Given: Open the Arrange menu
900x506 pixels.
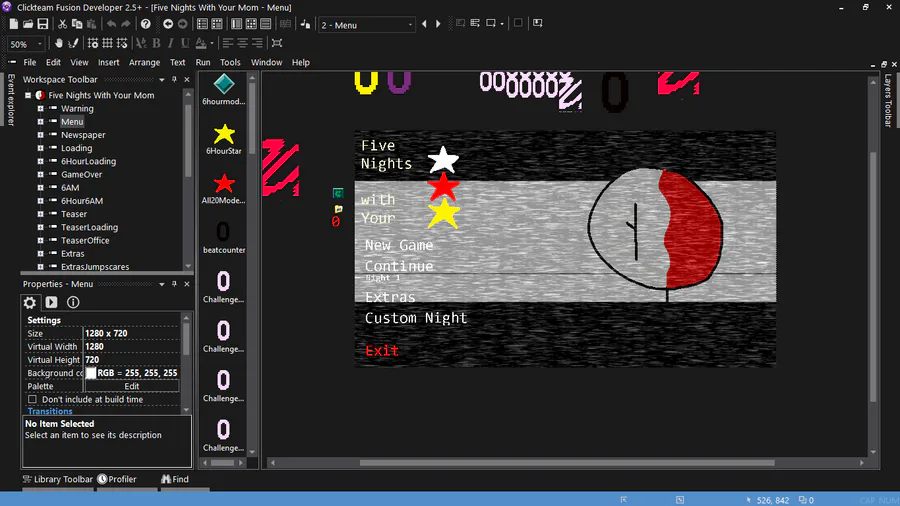Looking at the screenshot, I should (x=145, y=62).
